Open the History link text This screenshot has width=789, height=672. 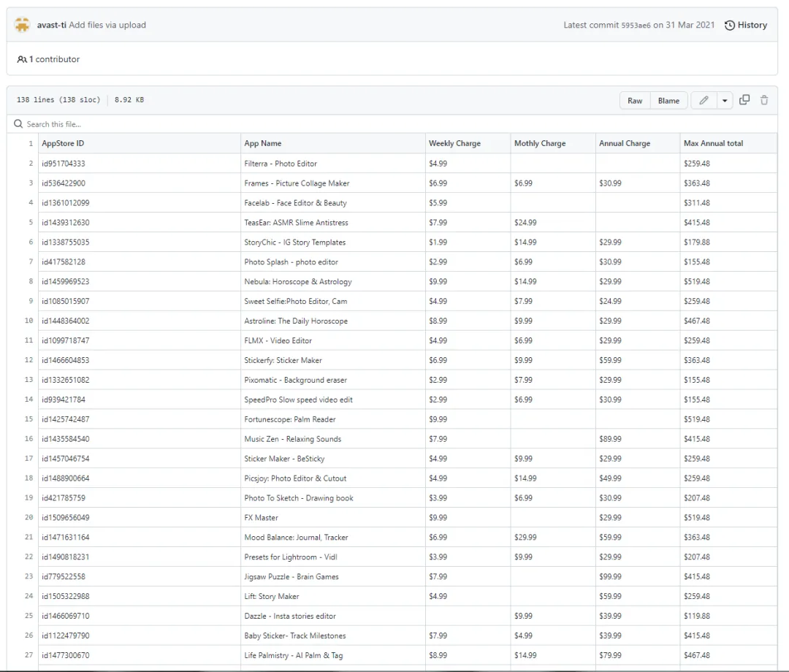click(752, 25)
